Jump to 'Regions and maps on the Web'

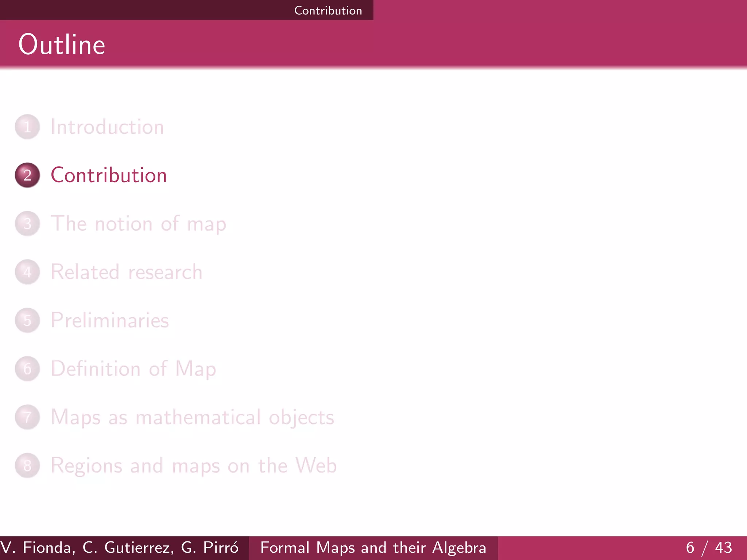(x=194, y=466)
